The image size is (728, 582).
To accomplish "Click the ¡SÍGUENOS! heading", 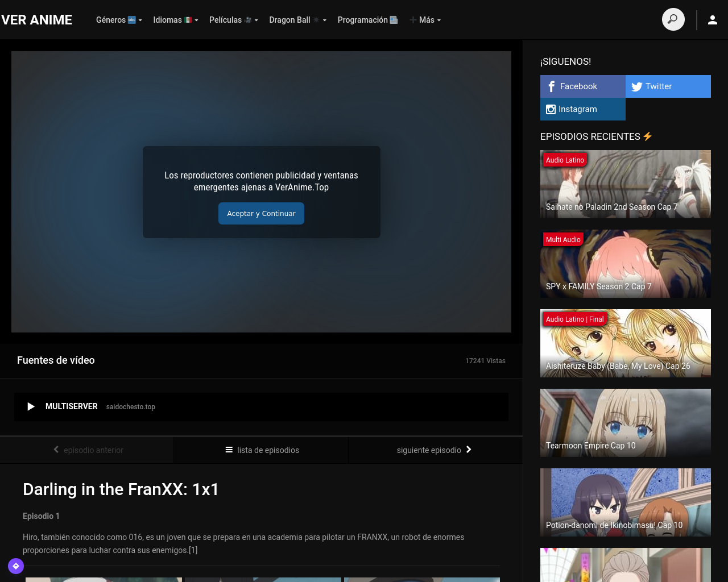I will 565,61.
